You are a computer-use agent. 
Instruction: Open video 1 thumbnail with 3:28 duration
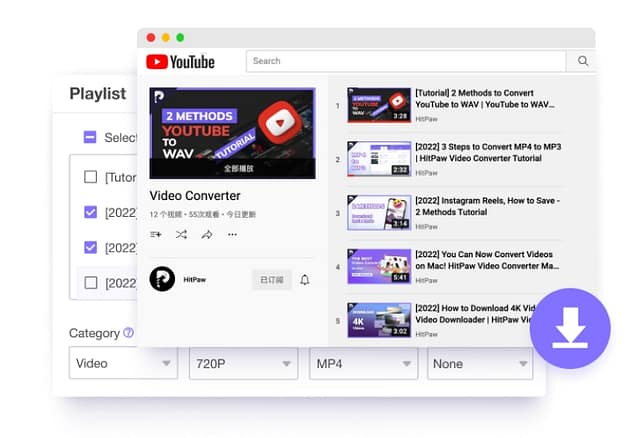[x=379, y=105]
